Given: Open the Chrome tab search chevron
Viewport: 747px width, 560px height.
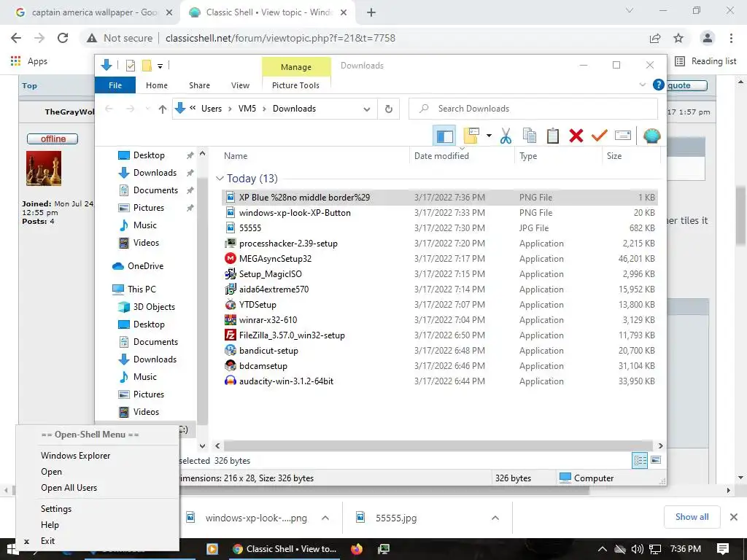Looking at the screenshot, I should tap(630, 10).
